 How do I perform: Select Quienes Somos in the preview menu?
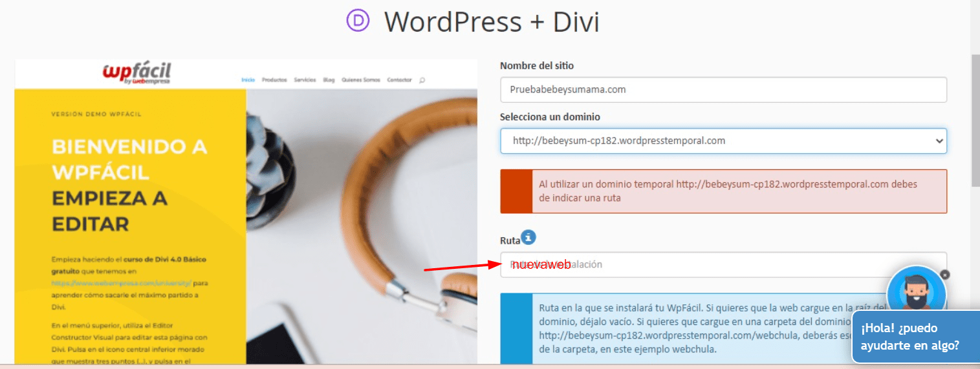(361, 80)
